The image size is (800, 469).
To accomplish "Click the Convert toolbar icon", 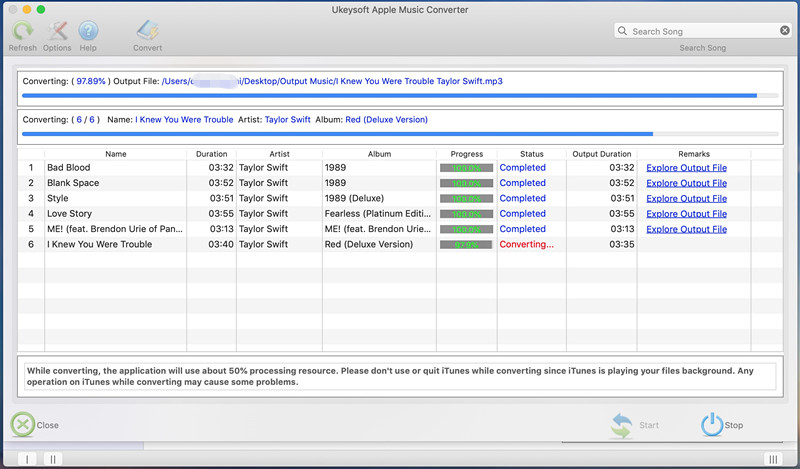I will [x=148, y=31].
